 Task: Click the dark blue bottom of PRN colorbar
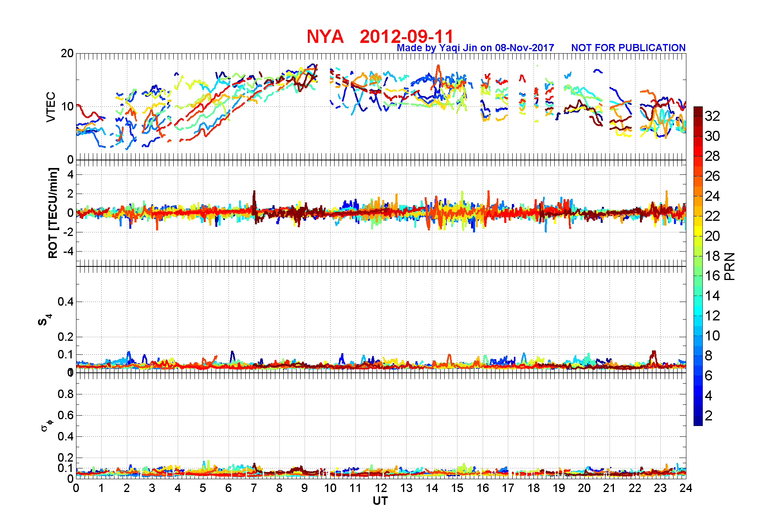698,420
